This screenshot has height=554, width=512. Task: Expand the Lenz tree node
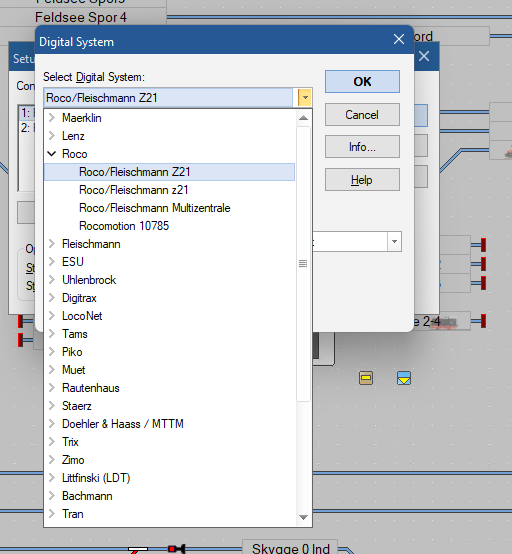point(52,136)
